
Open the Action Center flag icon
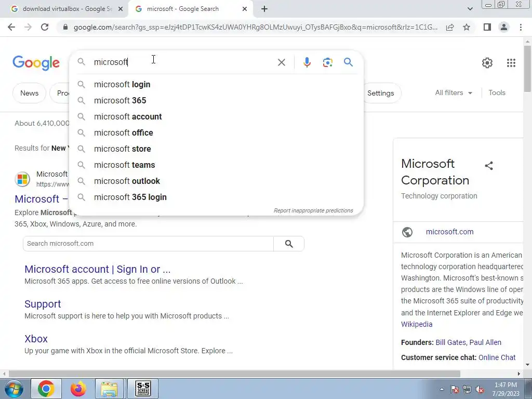point(455,389)
